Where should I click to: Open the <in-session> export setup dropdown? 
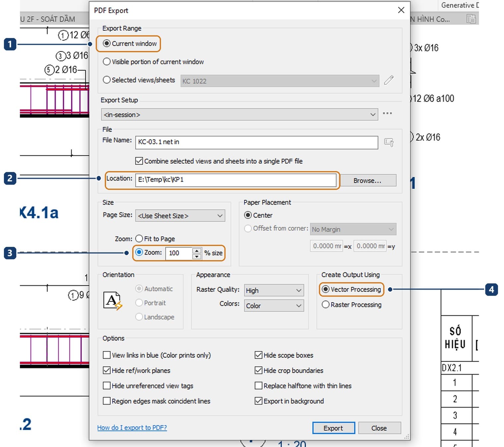coord(239,115)
